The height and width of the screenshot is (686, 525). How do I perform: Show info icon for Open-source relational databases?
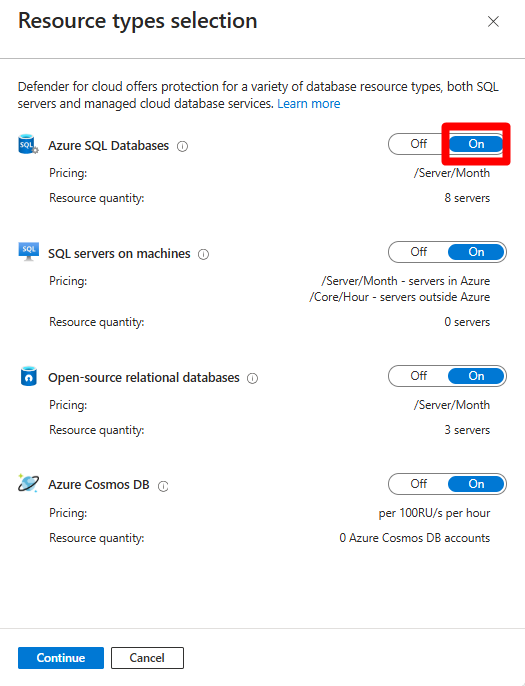coord(252,378)
